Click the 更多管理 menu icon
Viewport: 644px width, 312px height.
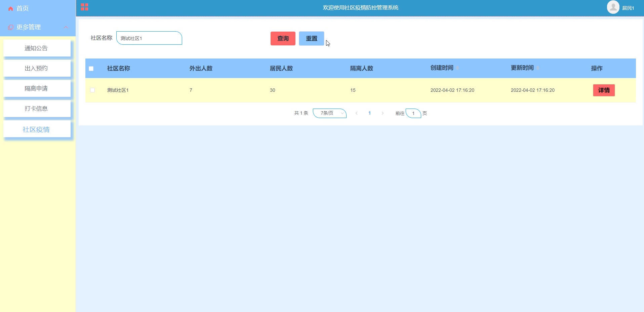pos(11,27)
